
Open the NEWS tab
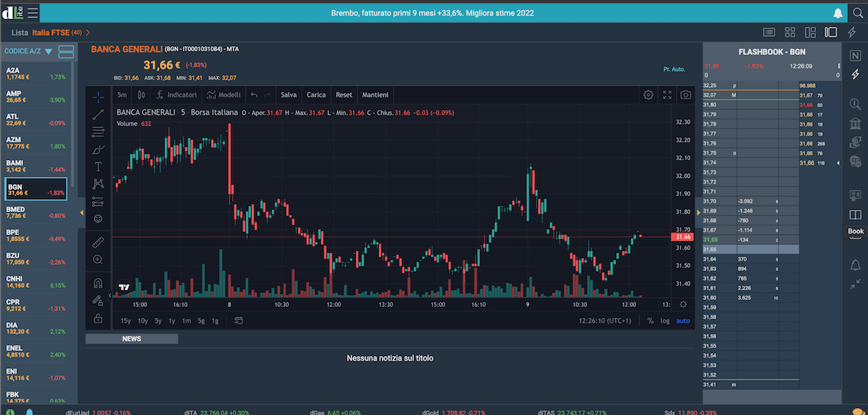pyautogui.click(x=132, y=338)
